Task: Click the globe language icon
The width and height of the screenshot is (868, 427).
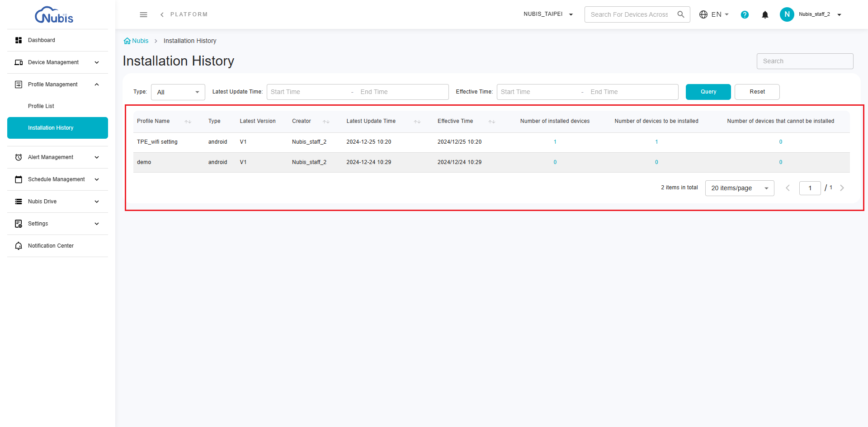Action: point(703,14)
